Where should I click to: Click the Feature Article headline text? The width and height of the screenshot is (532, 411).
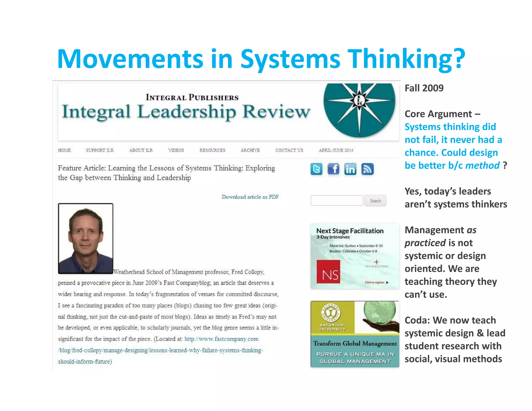pos(166,173)
